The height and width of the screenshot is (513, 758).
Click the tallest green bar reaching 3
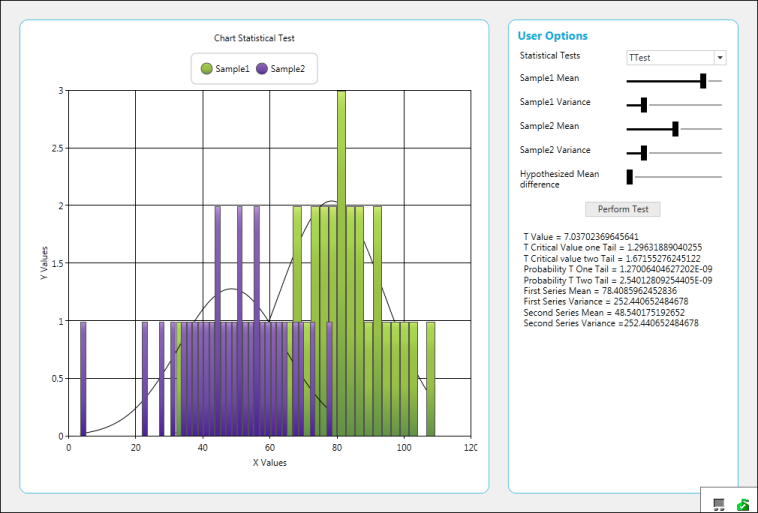[x=341, y=260]
